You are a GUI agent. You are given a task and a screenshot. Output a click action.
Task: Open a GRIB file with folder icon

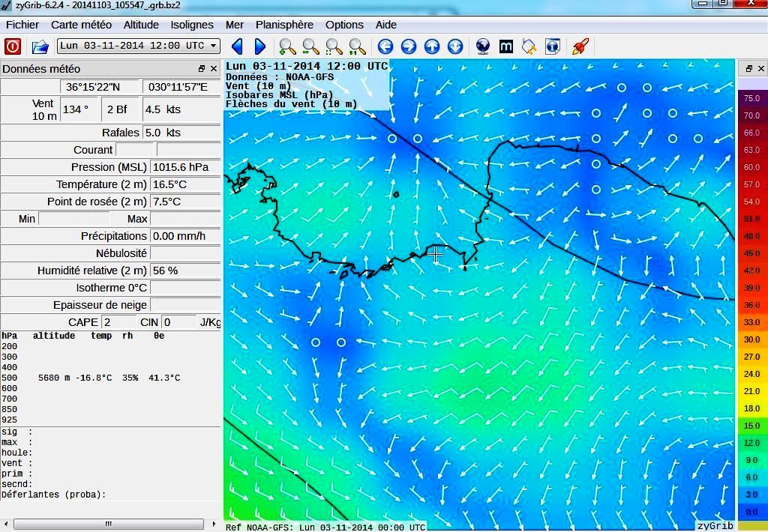[40, 46]
